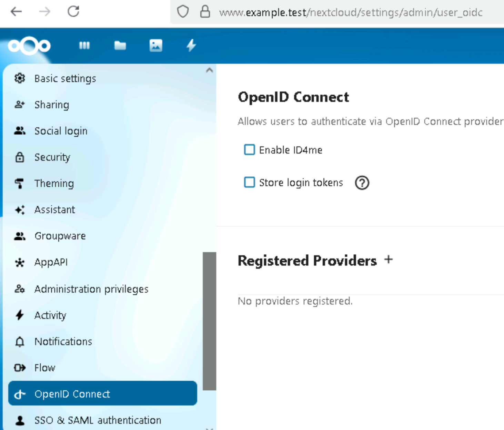Click the Notifications bell icon

click(x=20, y=341)
